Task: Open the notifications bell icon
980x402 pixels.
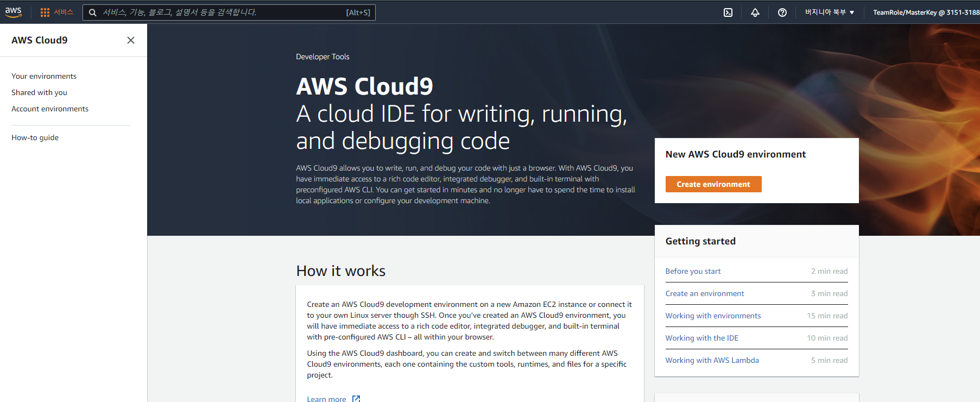Action: tap(755, 12)
